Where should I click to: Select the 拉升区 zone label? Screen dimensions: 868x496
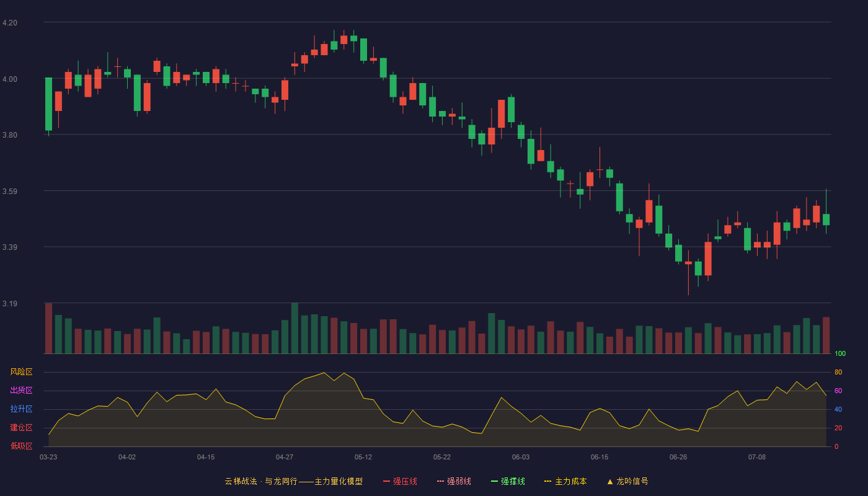[x=21, y=409]
